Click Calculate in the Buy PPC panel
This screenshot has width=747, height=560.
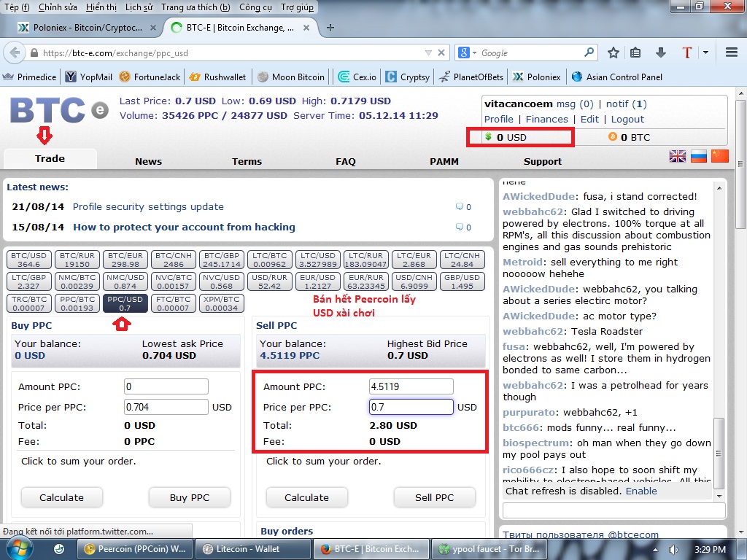pyautogui.click(x=61, y=497)
